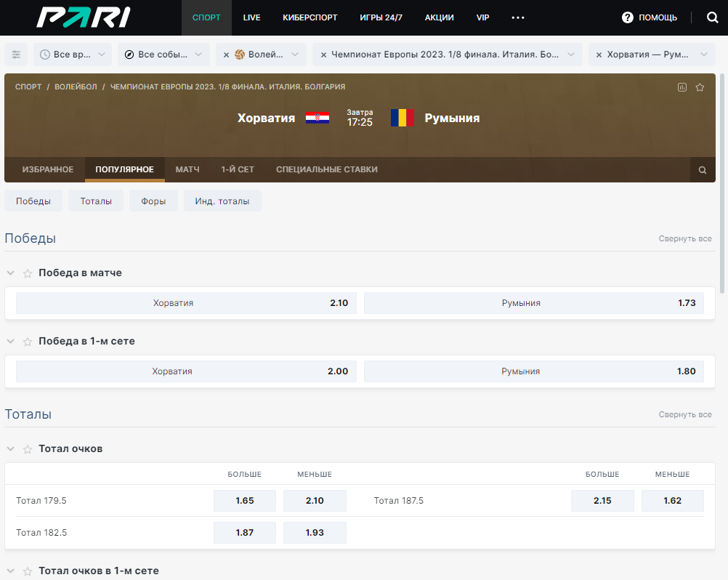This screenshot has width=728, height=580.
Task: Switch to the СПЕЦИАЛЬНЫЕ СТАВКИ tab
Action: pos(327,169)
